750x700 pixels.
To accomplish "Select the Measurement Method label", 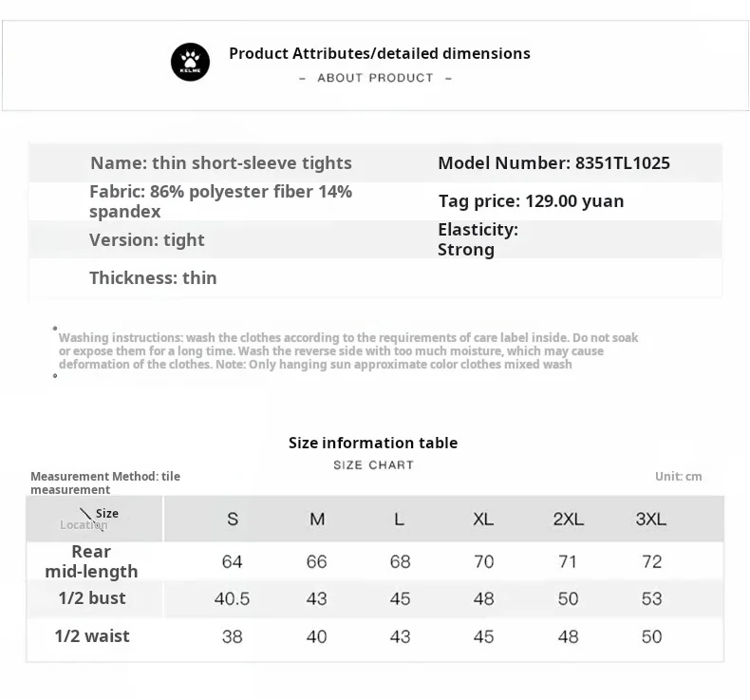I will pyautogui.click(x=104, y=482).
